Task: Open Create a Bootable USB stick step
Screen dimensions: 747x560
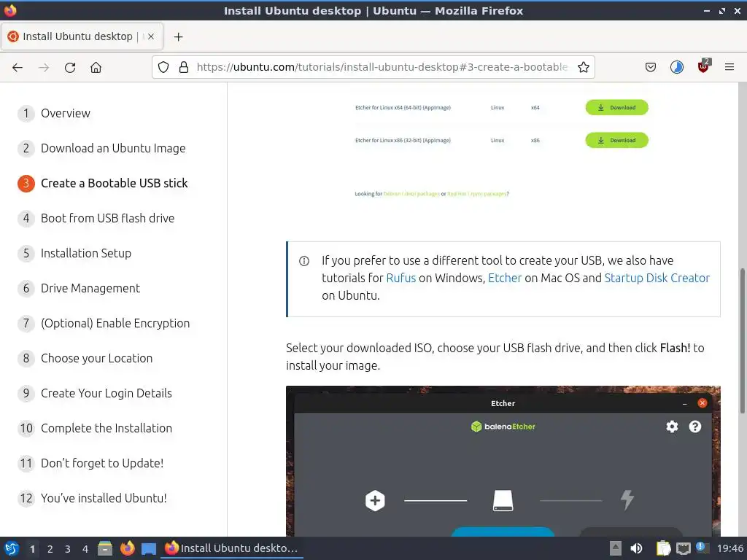Action: [x=114, y=183]
